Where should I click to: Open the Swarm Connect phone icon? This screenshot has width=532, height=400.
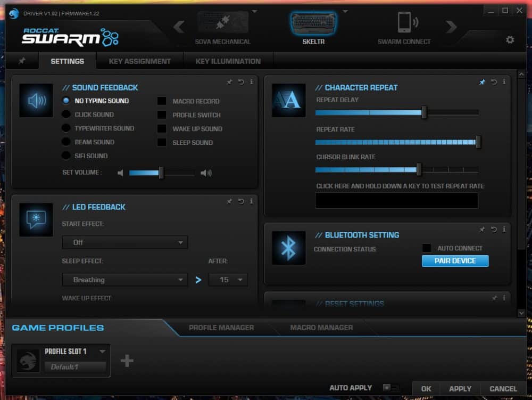pos(407,22)
